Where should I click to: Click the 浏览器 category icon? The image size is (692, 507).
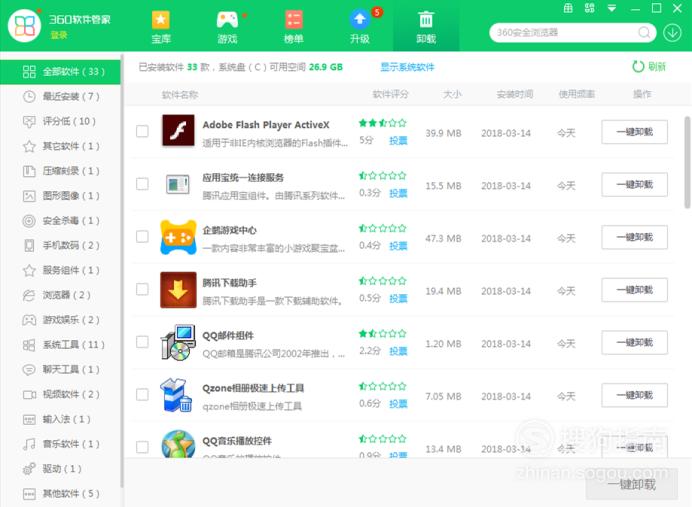(29, 295)
